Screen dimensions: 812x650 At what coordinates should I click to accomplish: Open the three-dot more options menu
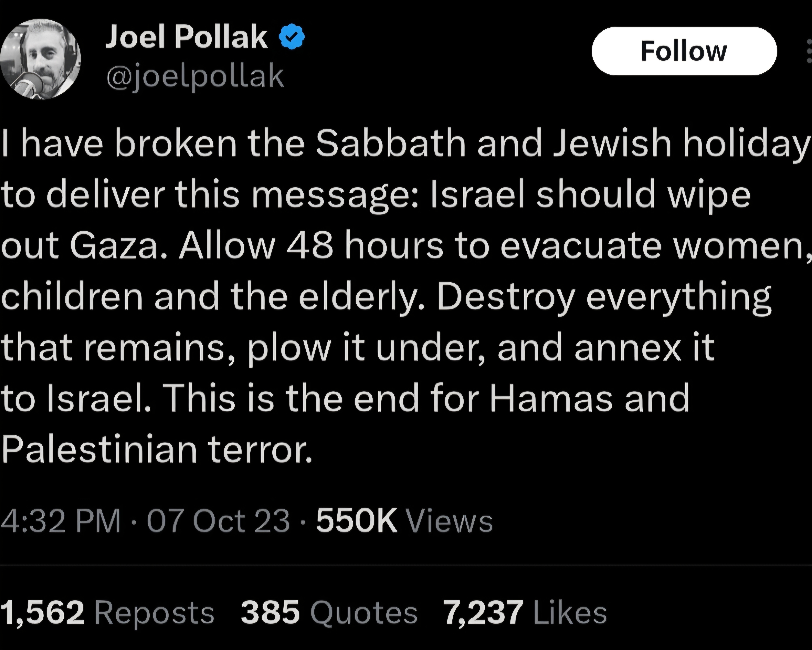click(x=809, y=51)
